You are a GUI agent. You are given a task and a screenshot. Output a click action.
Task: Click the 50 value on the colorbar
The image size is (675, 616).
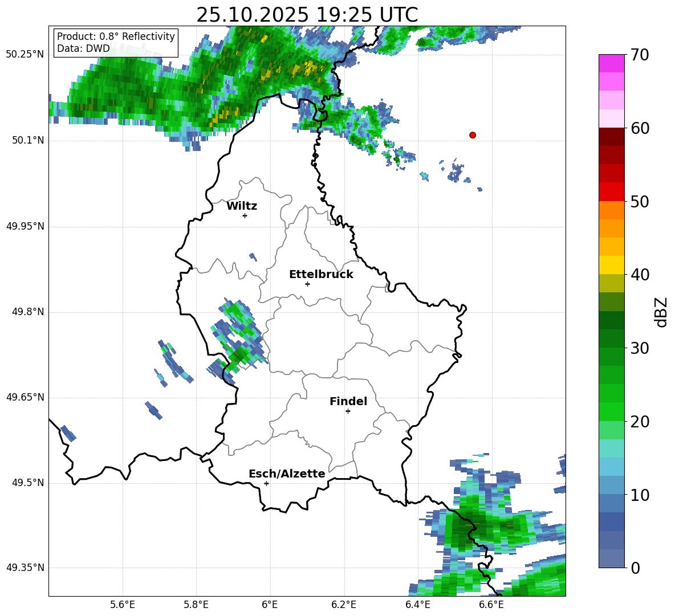point(640,201)
